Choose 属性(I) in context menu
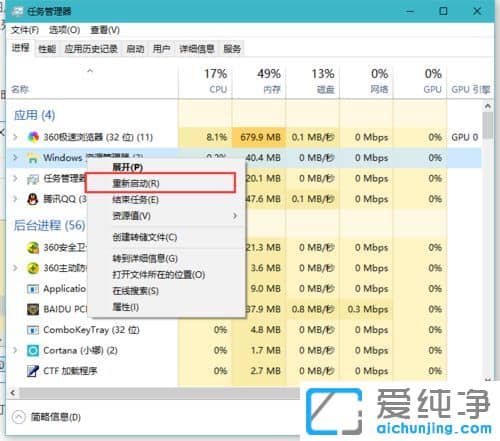The width and height of the screenshot is (500, 441). coord(126,307)
